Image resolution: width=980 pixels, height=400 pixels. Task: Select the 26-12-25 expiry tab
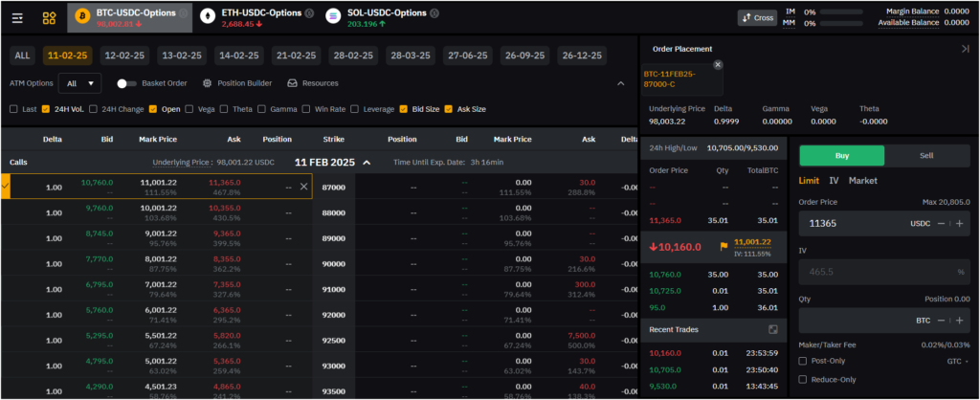click(582, 56)
